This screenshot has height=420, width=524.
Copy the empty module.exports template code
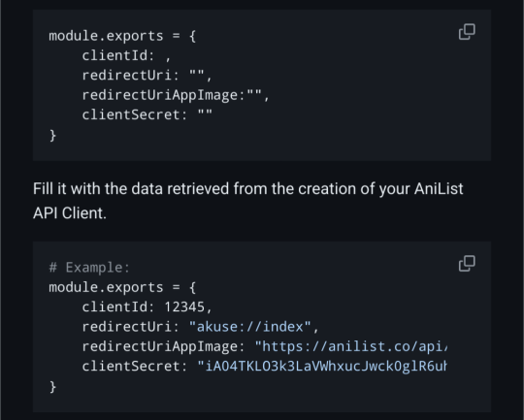[467, 32]
